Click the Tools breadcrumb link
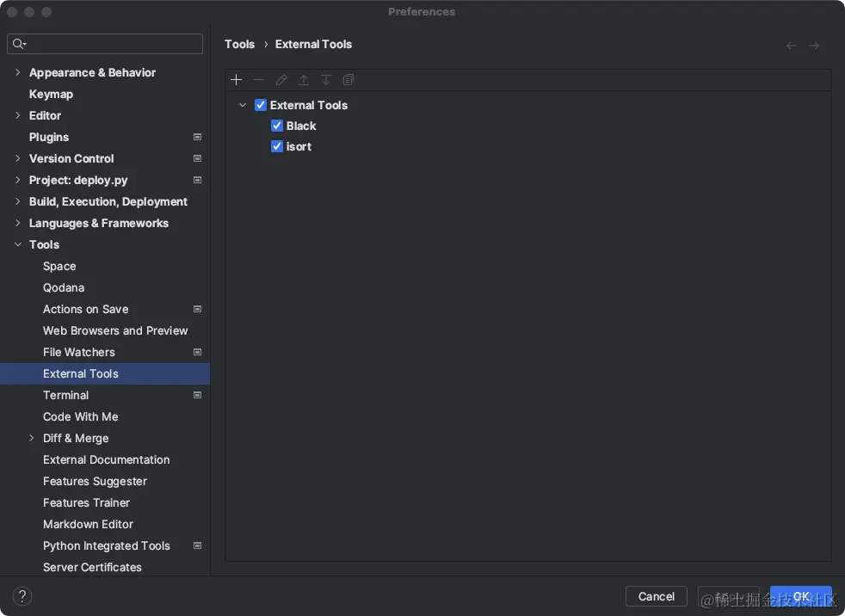Image resolution: width=845 pixels, height=616 pixels. 239,44
